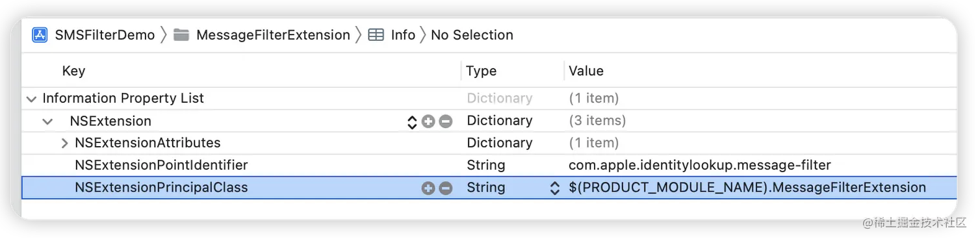
Task: Add a row after NSExtensionPrincipalClass
Action: (428, 188)
